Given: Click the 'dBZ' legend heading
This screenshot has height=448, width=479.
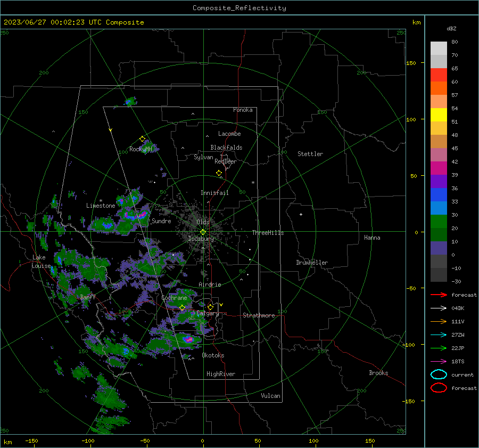Looking at the screenshot, I should (x=451, y=28).
